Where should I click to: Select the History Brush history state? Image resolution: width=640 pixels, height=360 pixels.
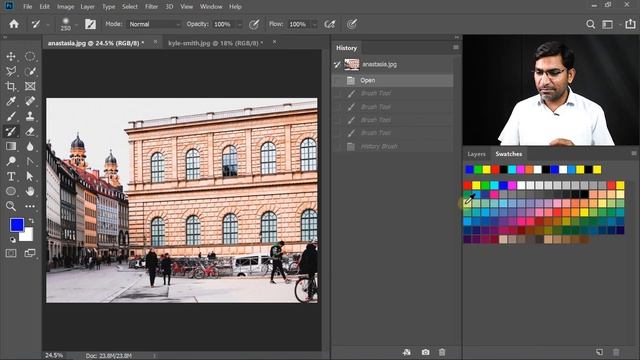[x=393, y=146]
